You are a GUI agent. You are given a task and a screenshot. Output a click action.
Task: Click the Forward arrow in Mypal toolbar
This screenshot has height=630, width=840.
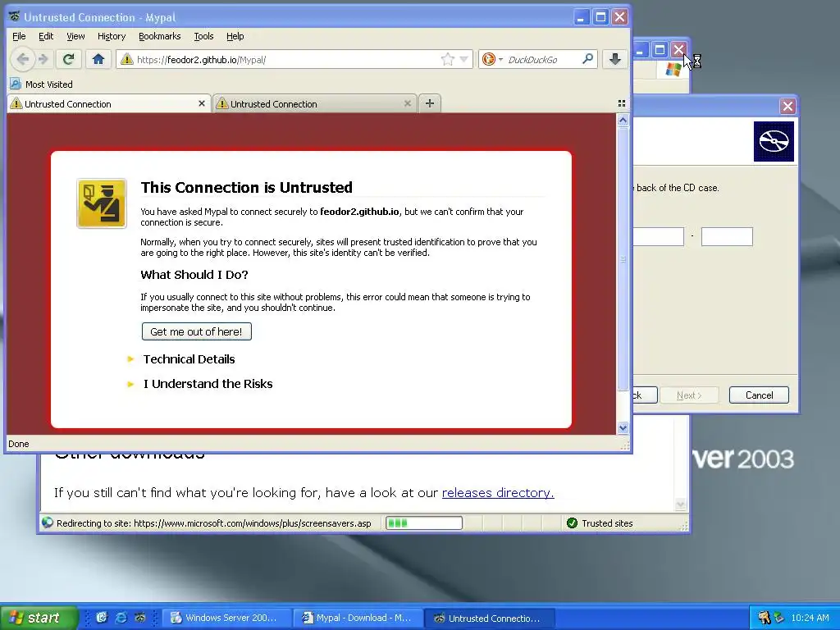click(x=44, y=59)
